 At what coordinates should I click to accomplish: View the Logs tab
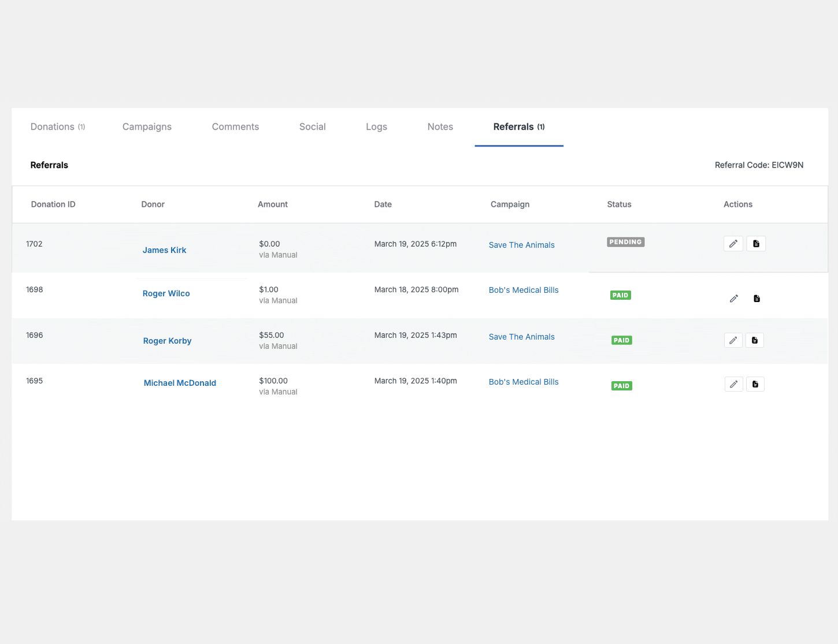(376, 127)
